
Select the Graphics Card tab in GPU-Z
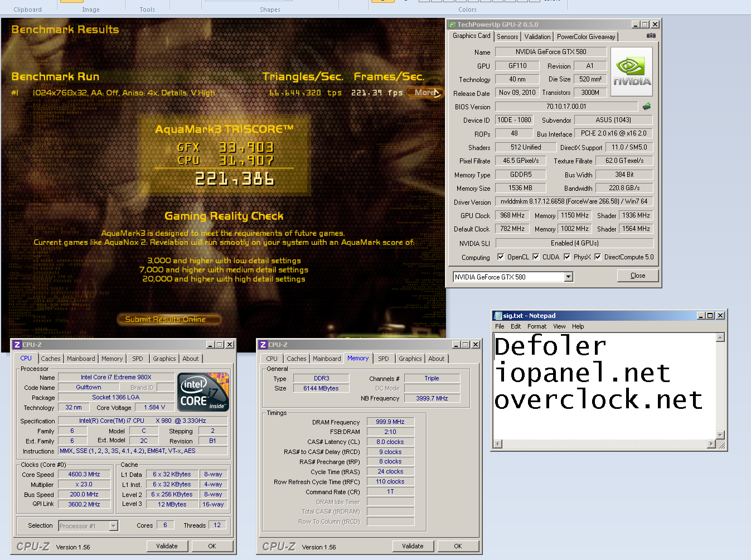coord(472,36)
